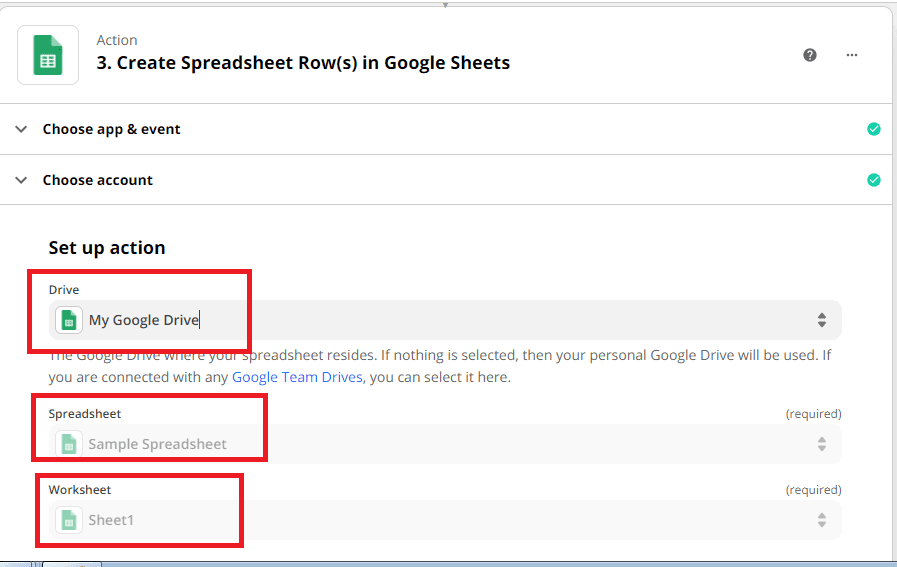897x567 pixels.
Task: Click the Sample Spreadsheet value text
Action: point(157,444)
